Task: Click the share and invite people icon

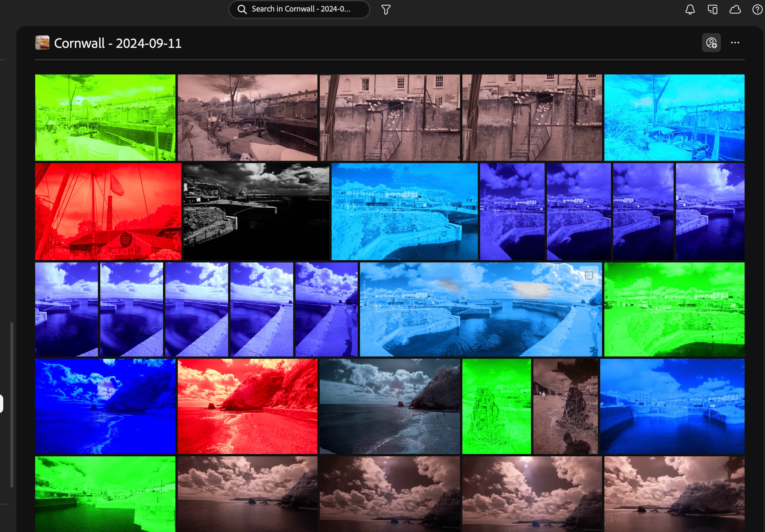Action: [711, 43]
